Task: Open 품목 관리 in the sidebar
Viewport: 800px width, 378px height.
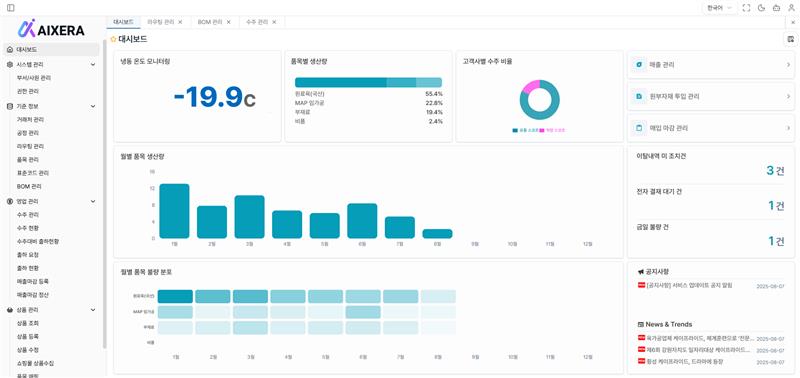Action: pyautogui.click(x=28, y=160)
